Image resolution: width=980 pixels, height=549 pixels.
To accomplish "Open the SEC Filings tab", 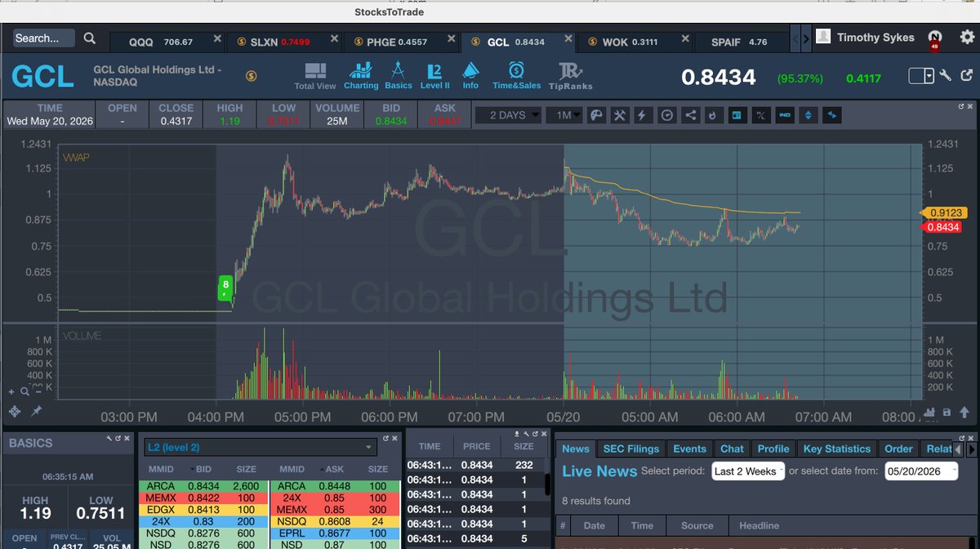I will (x=631, y=449).
